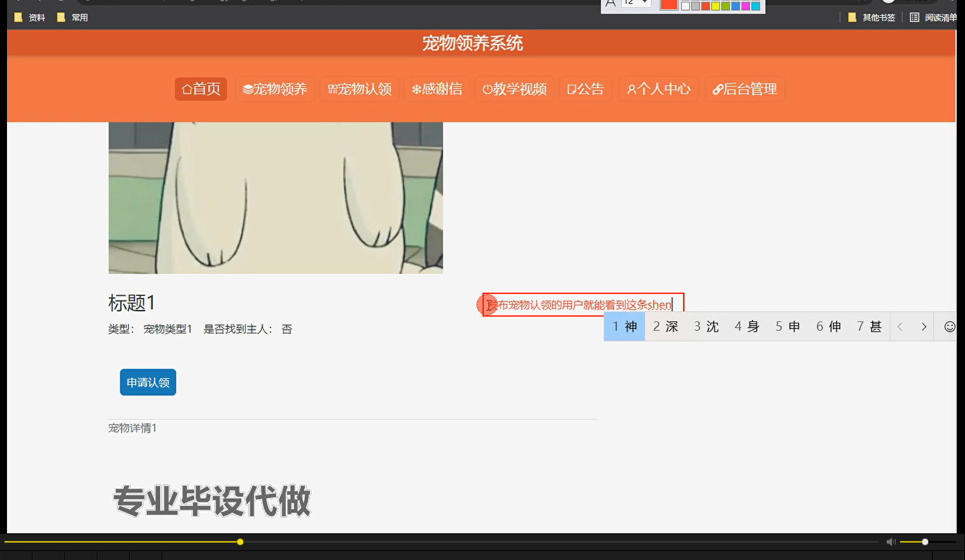Open the font size dropdown showing 12
965x560 pixels.
pos(635,4)
